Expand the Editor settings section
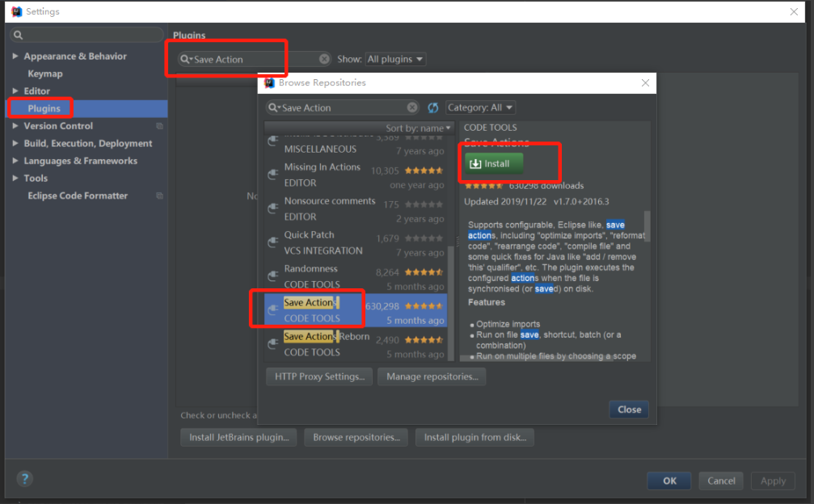Screen dimensions: 814x504 [15, 90]
